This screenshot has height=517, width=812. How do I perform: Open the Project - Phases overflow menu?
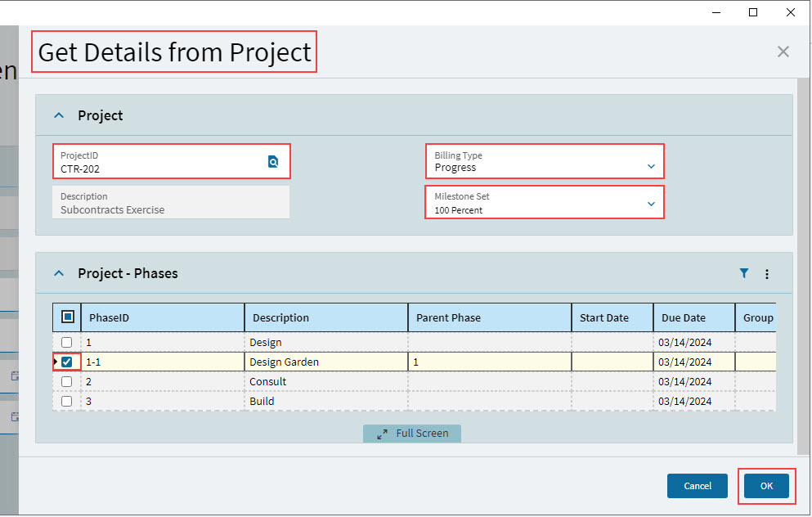pos(767,274)
